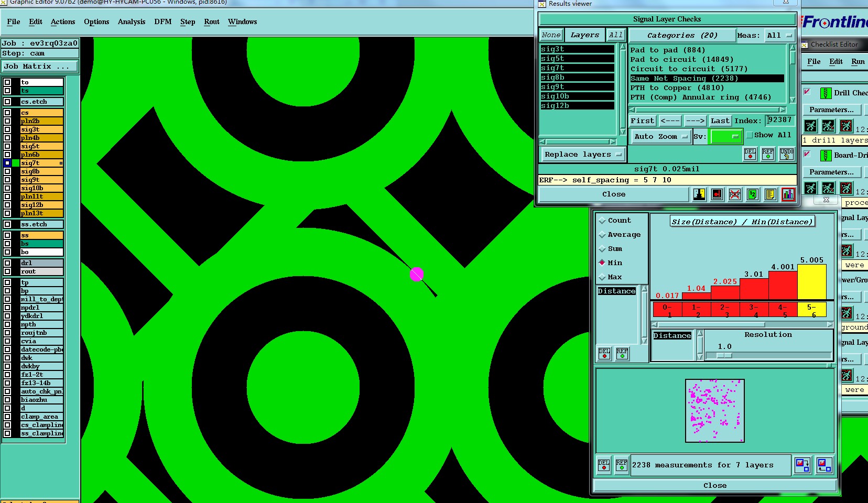Open the Rout menu

pyautogui.click(x=212, y=22)
